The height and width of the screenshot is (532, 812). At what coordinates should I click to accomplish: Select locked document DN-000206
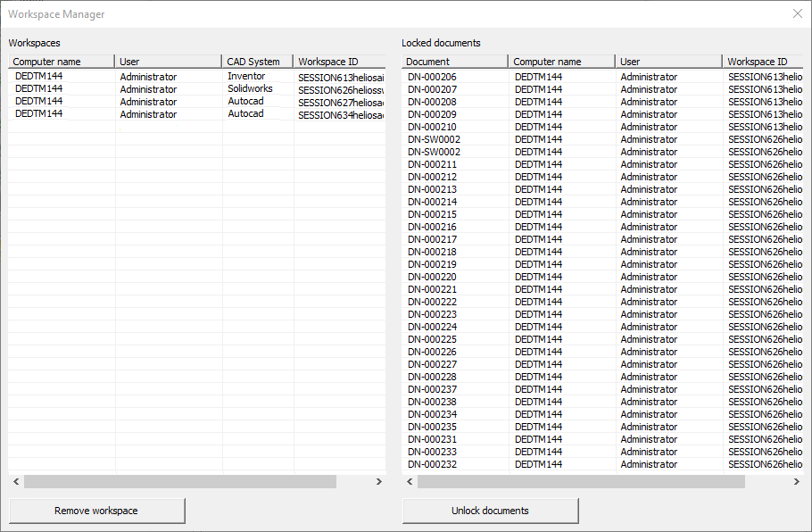(603, 77)
